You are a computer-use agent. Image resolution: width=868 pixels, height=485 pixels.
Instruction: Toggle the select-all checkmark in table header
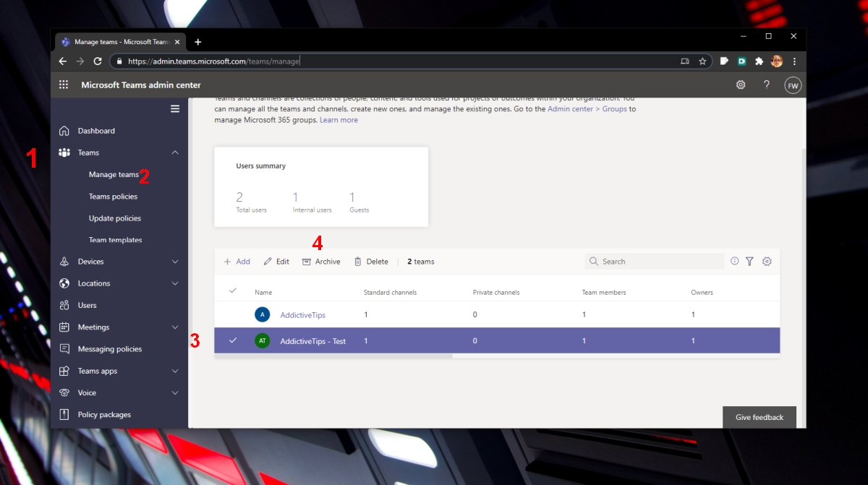point(233,291)
